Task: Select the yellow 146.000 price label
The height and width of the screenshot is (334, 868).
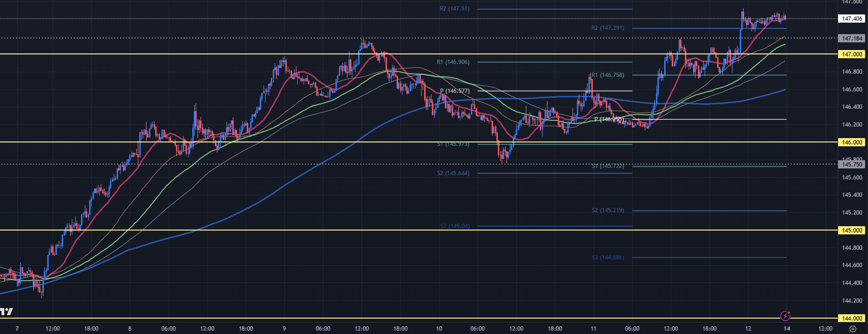Action: [852, 142]
